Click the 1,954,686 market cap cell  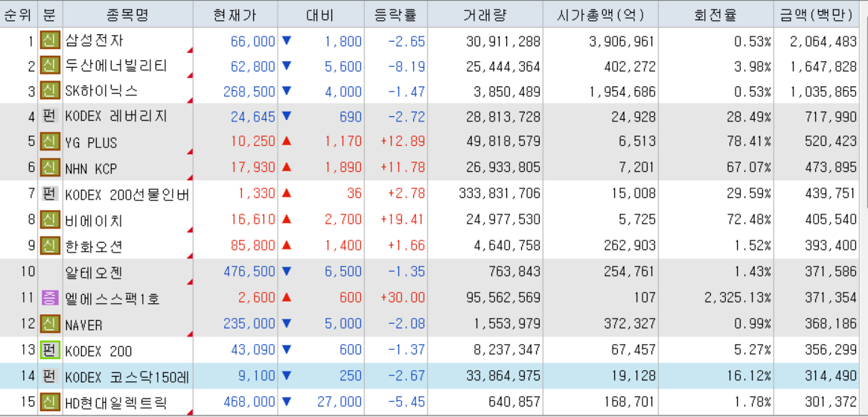622,92
